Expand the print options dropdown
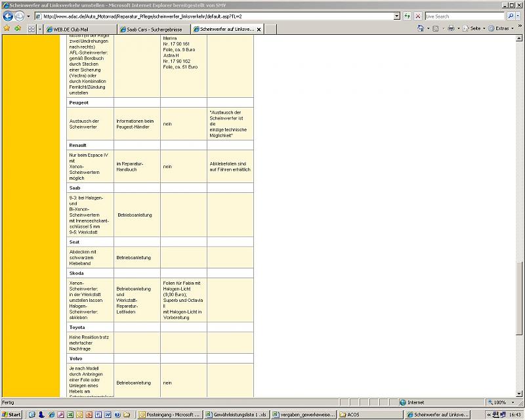This screenshot has width=525, height=420. pos(459,28)
